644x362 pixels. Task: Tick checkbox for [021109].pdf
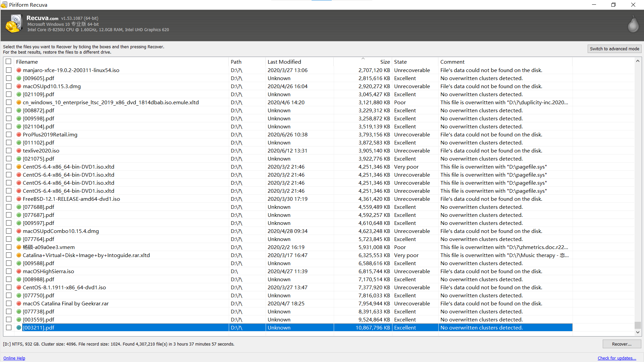pyautogui.click(x=9, y=94)
